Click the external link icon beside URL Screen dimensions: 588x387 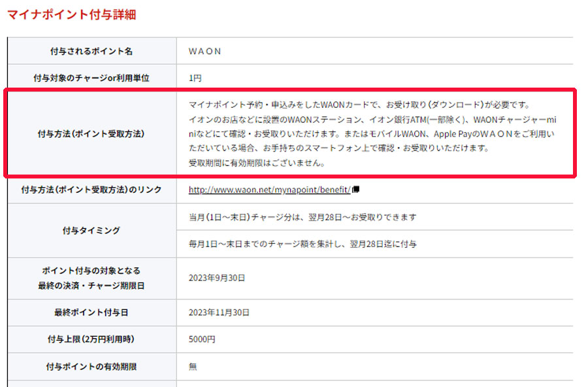356,190
